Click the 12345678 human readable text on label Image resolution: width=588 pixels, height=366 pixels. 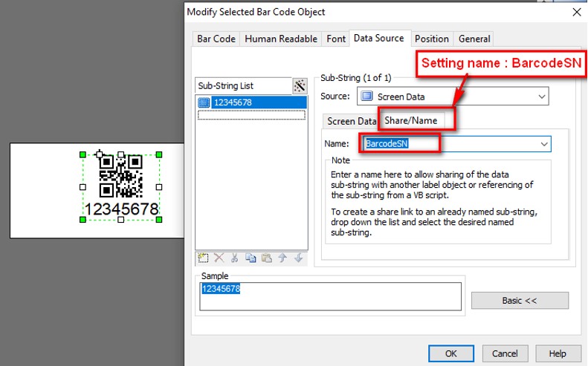pos(121,209)
